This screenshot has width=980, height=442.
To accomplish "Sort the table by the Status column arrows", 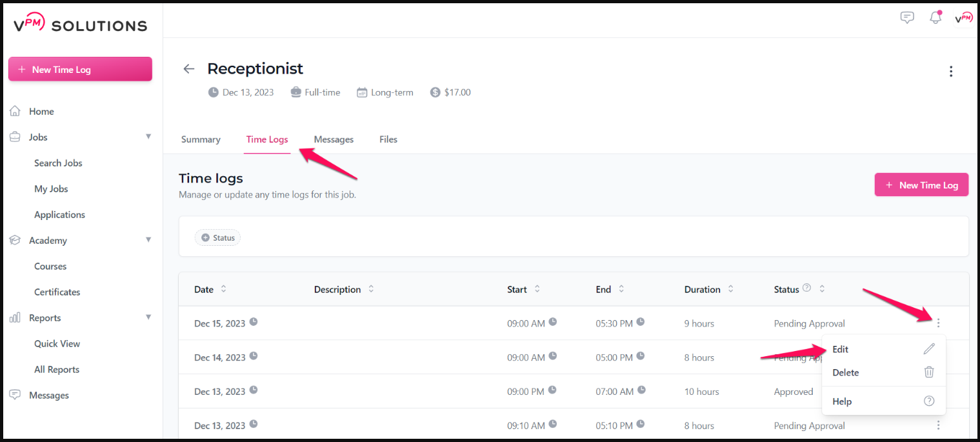I will 822,289.
